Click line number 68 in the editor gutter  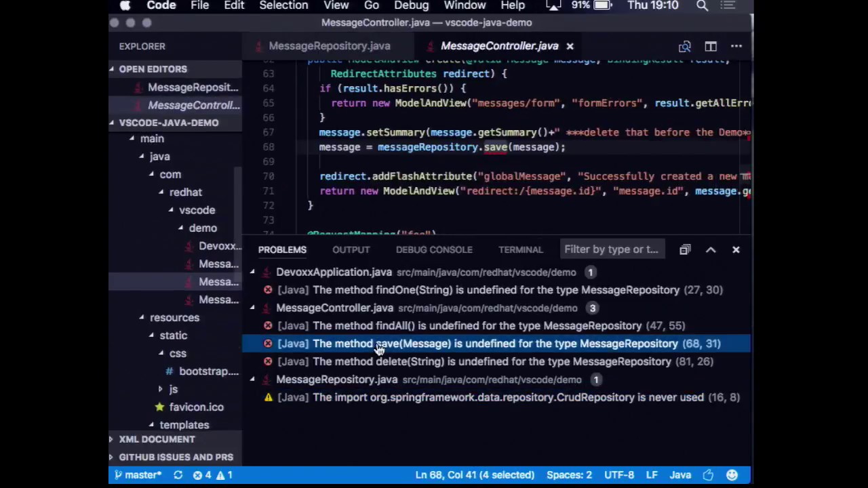click(x=268, y=147)
